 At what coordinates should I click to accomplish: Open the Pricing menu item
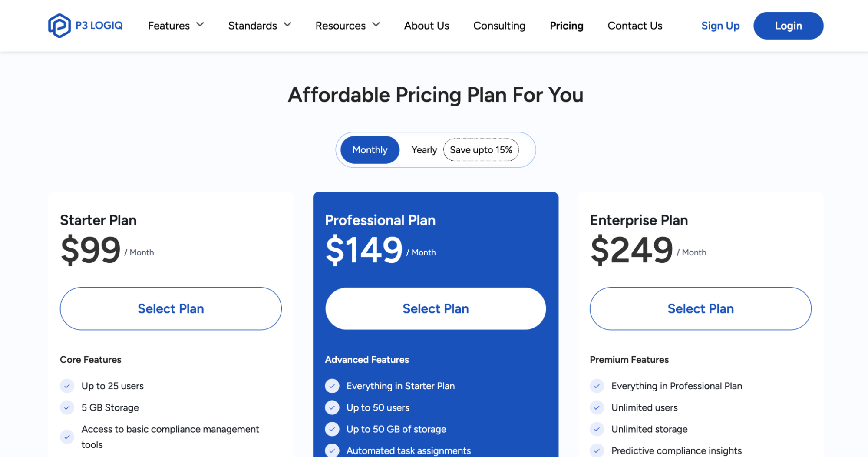coord(566,26)
